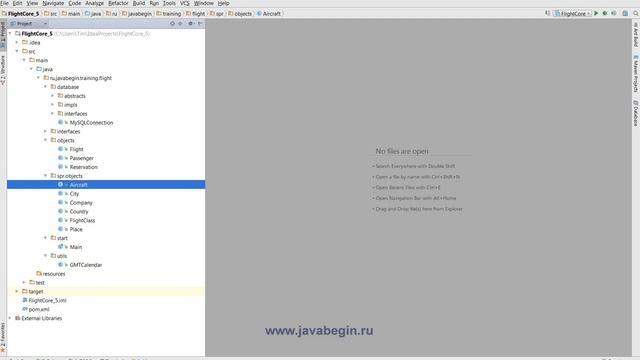Click Collapse All icon in Project panel header

[x=180, y=24]
